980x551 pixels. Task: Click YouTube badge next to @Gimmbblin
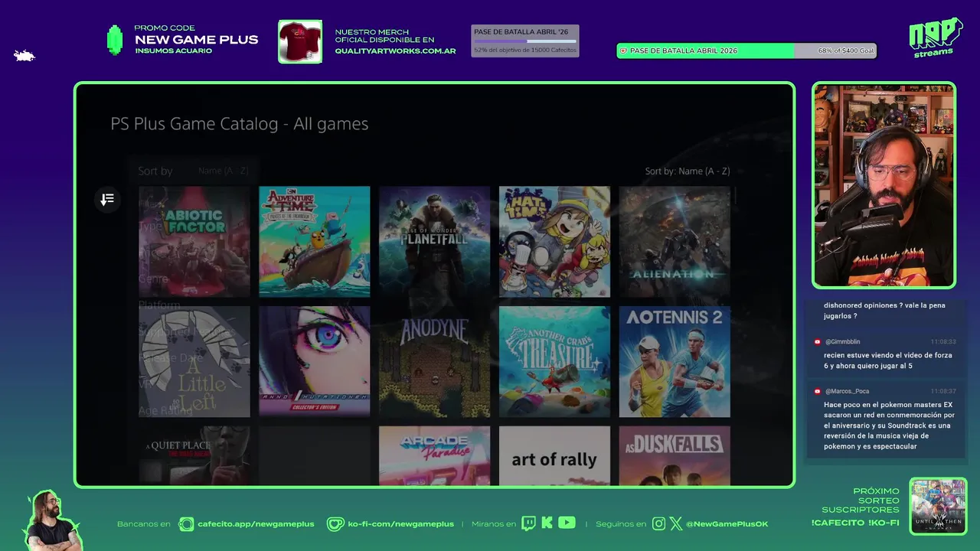coord(818,342)
